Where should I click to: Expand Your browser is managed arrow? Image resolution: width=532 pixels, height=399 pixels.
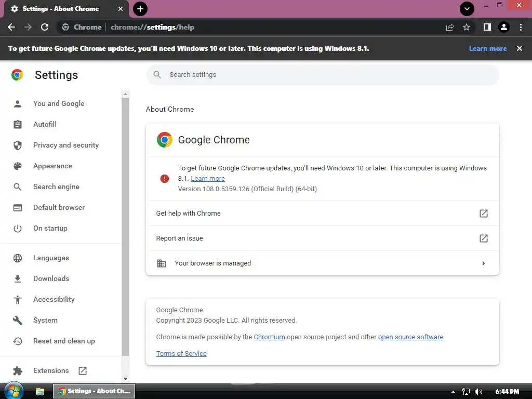click(x=484, y=263)
